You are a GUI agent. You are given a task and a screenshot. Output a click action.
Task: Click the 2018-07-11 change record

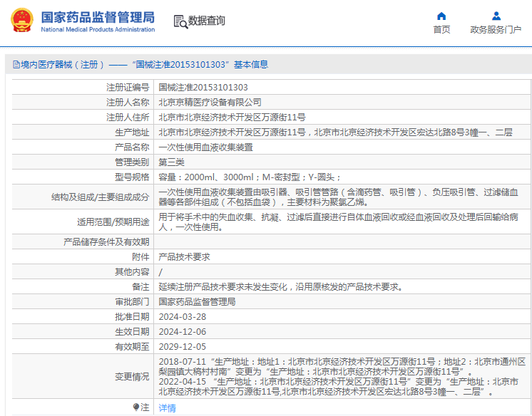342,367
